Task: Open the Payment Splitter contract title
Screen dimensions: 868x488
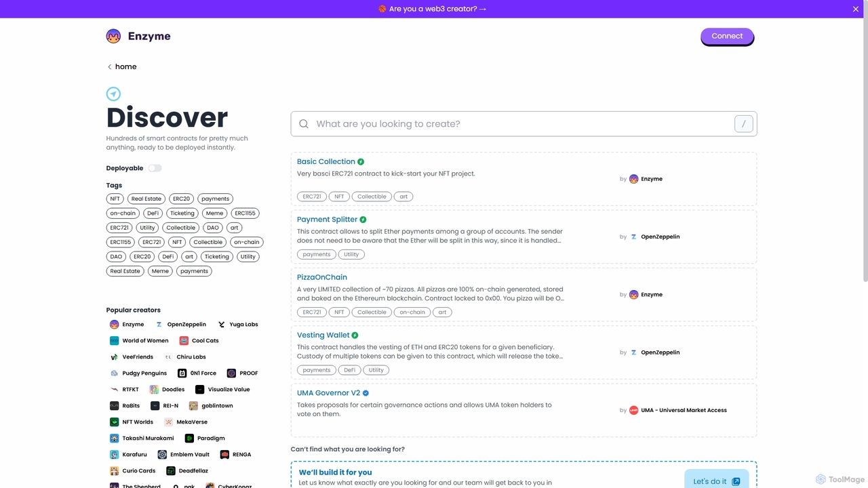Action: point(327,220)
